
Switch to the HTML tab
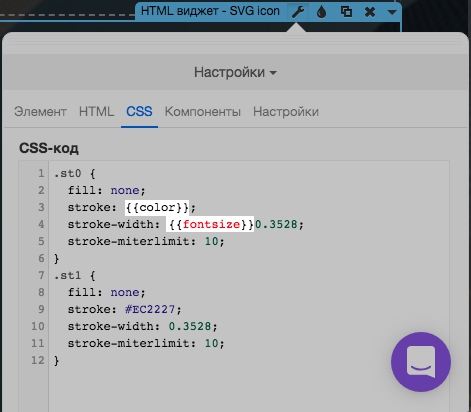click(96, 112)
